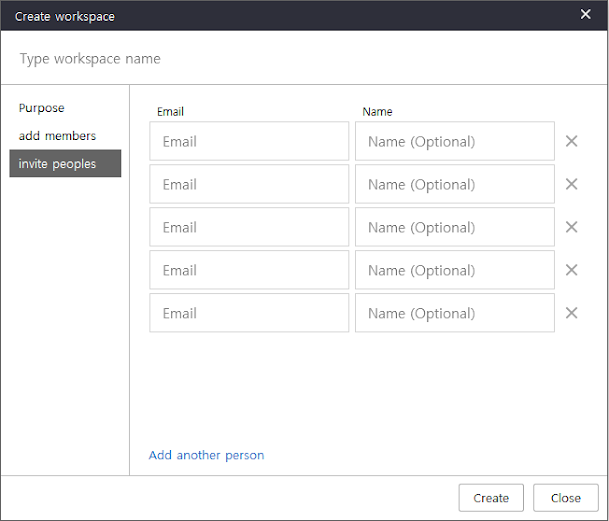The width and height of the screenshot is (609, 521).
Task: Switch to the add members section
Action: (58, 136)
